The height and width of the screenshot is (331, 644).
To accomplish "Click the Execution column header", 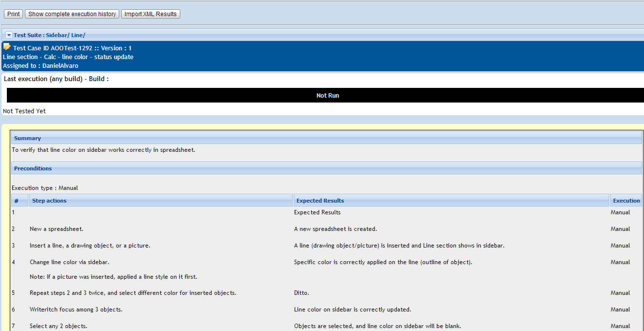I will (x=626, y=201).
